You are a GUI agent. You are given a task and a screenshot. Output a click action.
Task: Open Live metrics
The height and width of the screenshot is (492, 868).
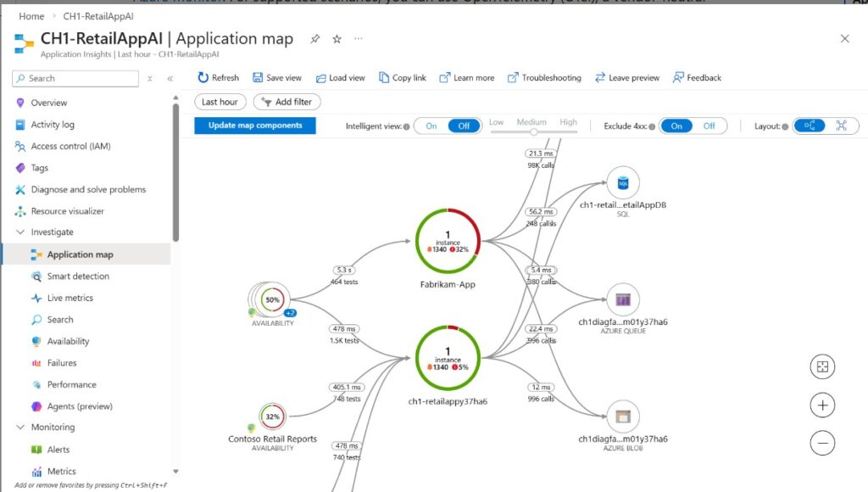tap(70, 298)
